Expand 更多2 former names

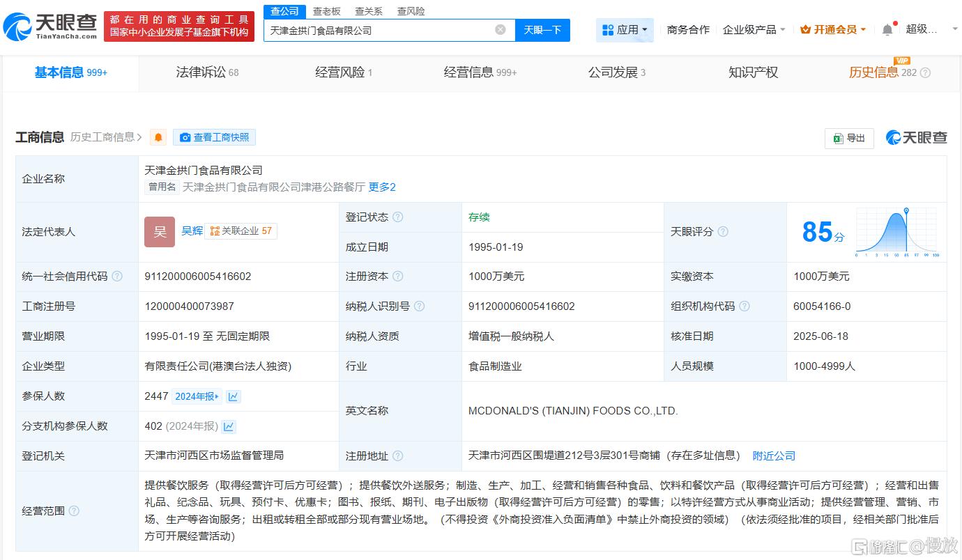(382, 187)
